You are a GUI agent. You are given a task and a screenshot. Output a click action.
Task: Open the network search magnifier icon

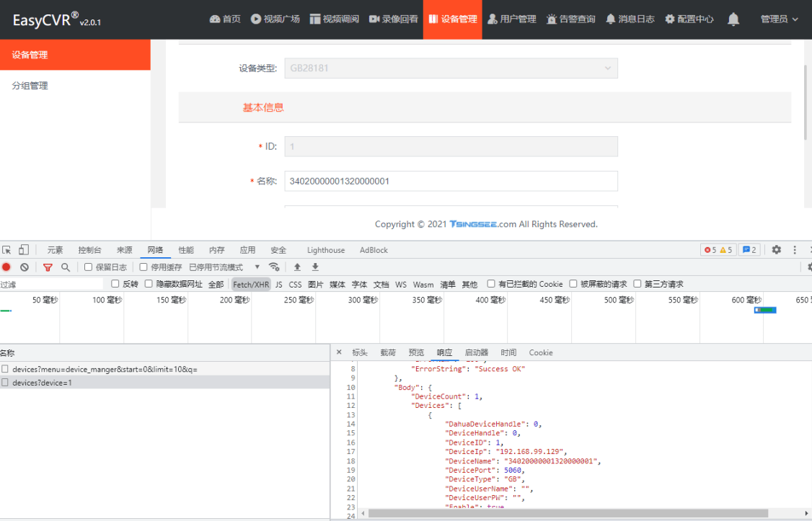click(x=66, y=267)
